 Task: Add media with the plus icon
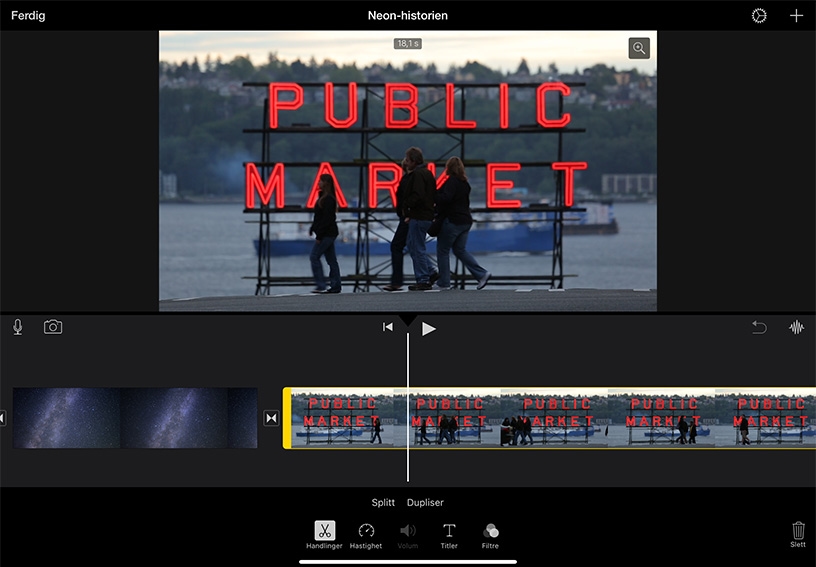click(x=796, y=16)
